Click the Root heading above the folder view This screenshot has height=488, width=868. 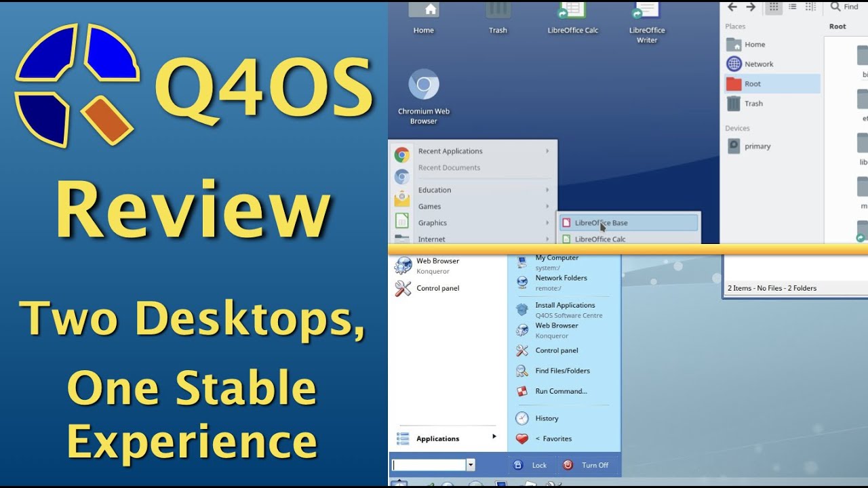point(837,26)
